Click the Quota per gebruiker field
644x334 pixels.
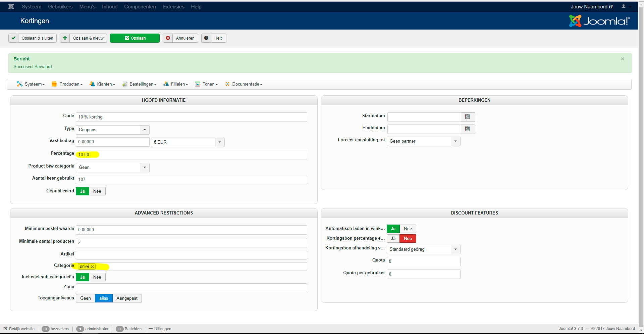tap(424, 274)
